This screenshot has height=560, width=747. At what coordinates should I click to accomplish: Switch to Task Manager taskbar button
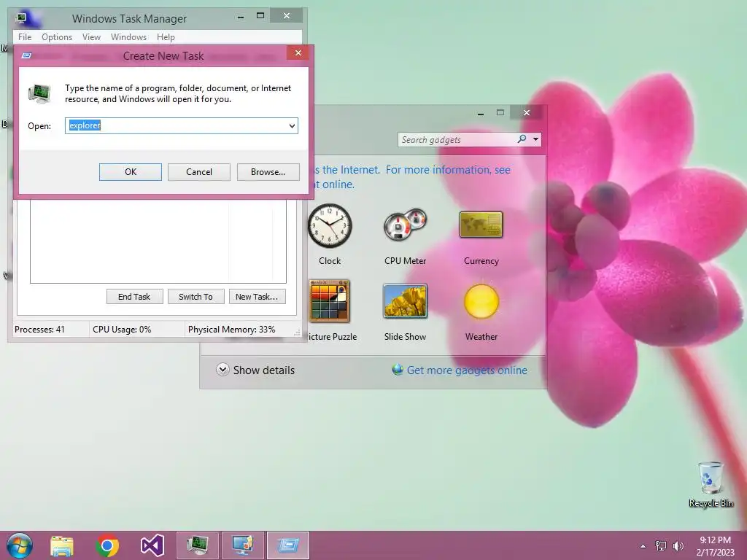pyautogui.click(x=197, y=545)
